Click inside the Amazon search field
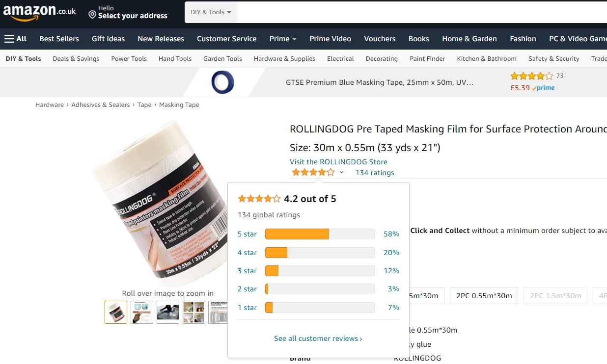 click(x=421, y=12)
